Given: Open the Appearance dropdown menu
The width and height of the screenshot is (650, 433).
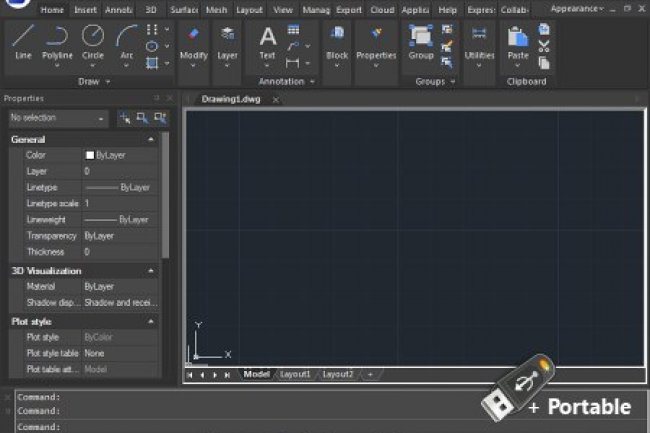Looking at the screenshot, I should click(577, 8).
